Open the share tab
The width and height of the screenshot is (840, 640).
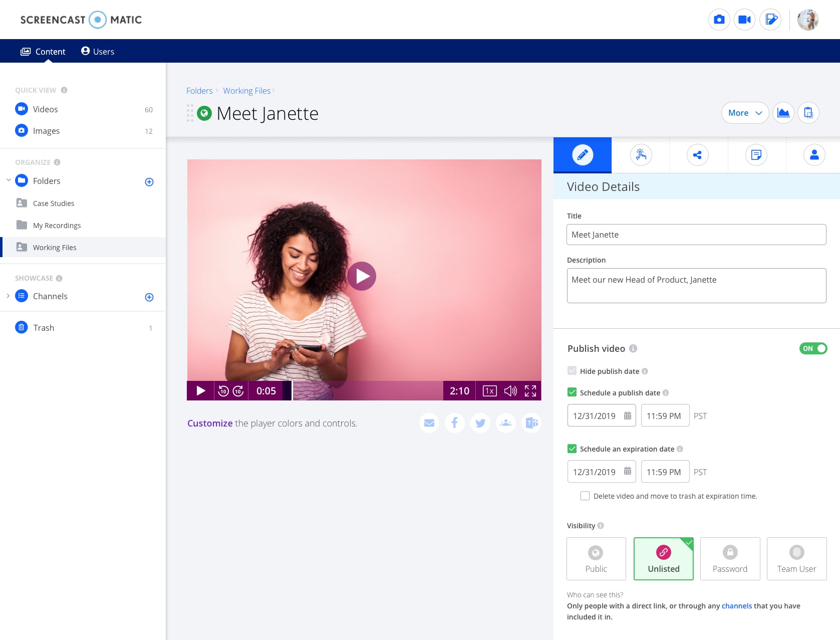697,155
